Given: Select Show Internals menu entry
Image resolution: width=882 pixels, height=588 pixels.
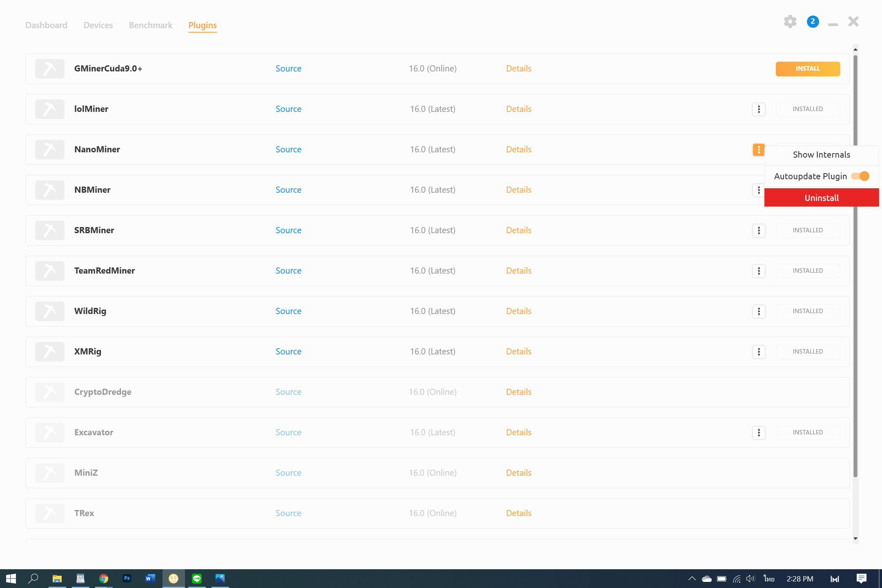Looking at the screenshot, I should (x=822, y=155).
